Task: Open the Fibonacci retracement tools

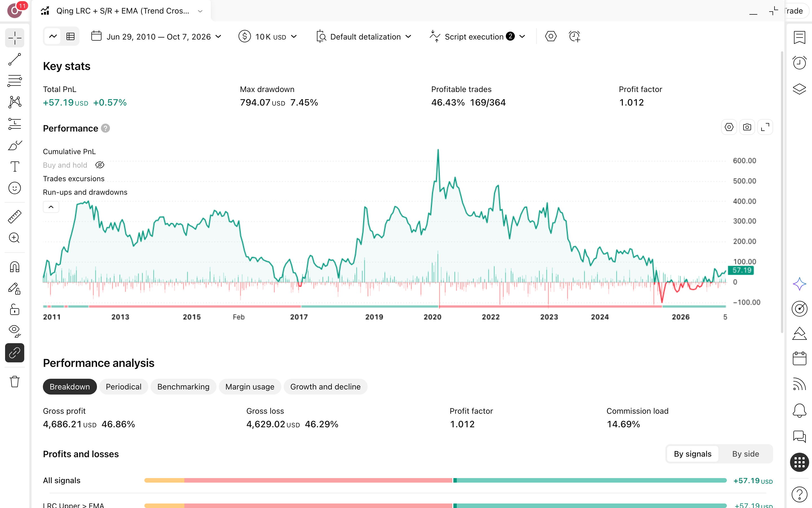Action: [15, 81]
